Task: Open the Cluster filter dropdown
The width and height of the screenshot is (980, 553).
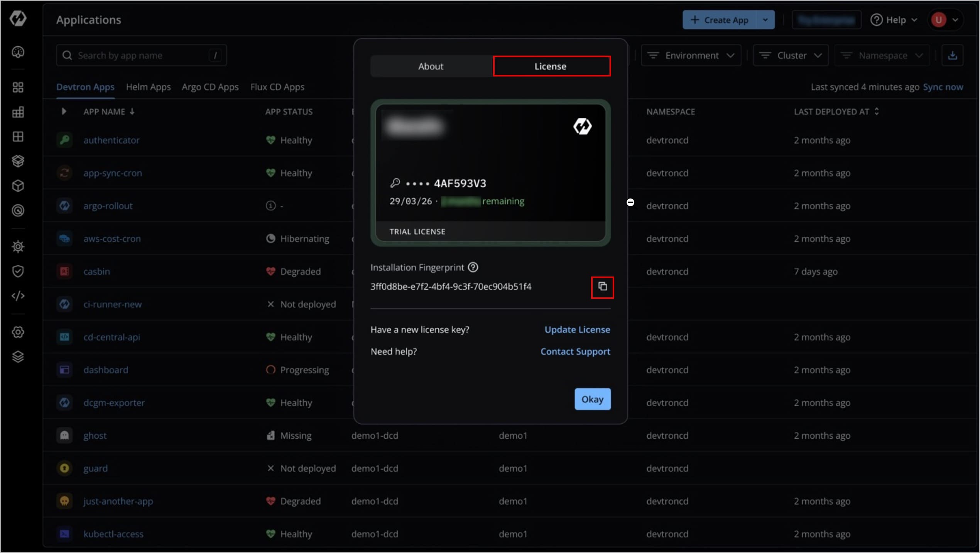Action: pyautogui.click(x=791, y=56)
